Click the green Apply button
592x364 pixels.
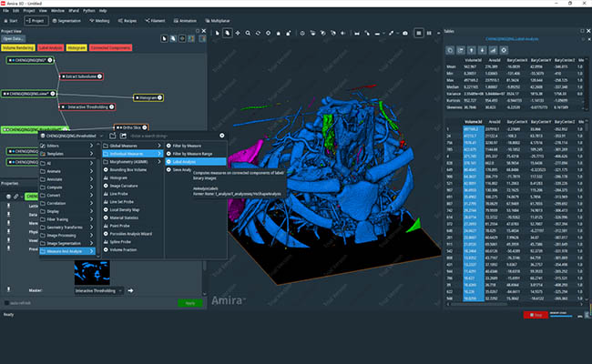(x=190, y=303)
